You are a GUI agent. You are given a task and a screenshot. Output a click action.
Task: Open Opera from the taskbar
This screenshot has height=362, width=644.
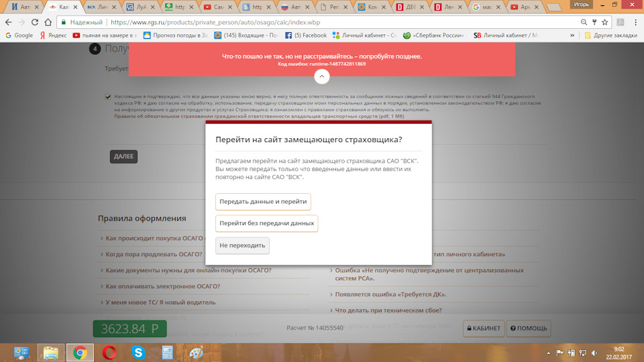[109, 353]
